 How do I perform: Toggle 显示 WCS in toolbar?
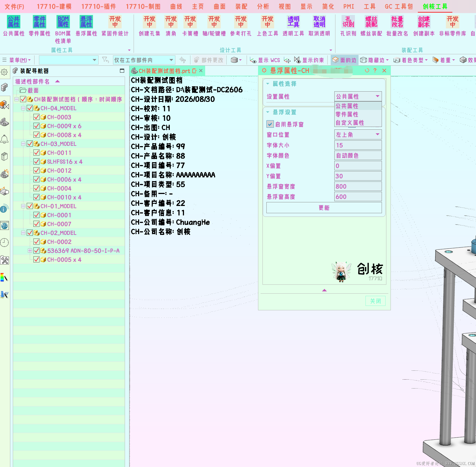coord(265,60)
